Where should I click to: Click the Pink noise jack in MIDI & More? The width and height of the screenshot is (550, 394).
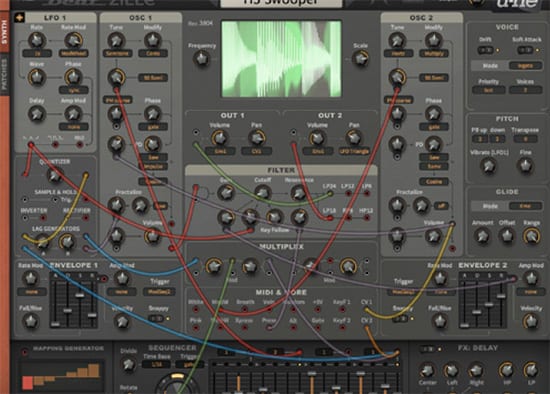coord(195,328)
